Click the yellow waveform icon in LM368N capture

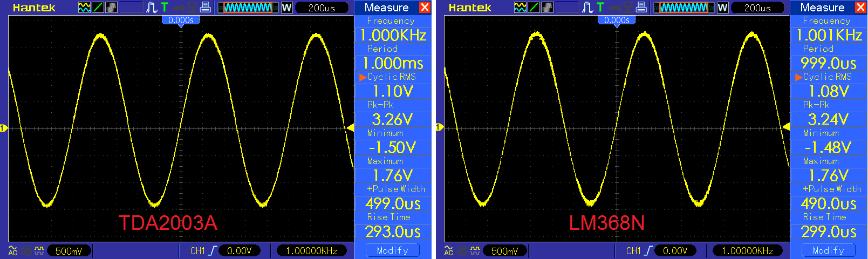coord(520,8)
